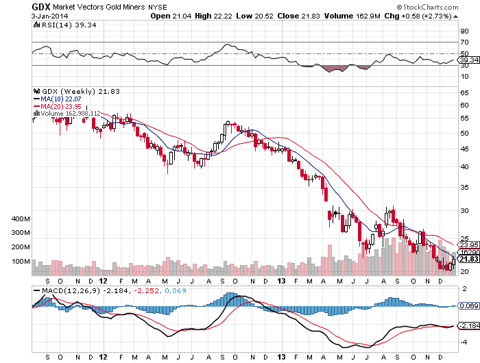480x363 pixels.
Task: Click the -2.184 tag on MACD right axis
Action: [x=469, y=326]
